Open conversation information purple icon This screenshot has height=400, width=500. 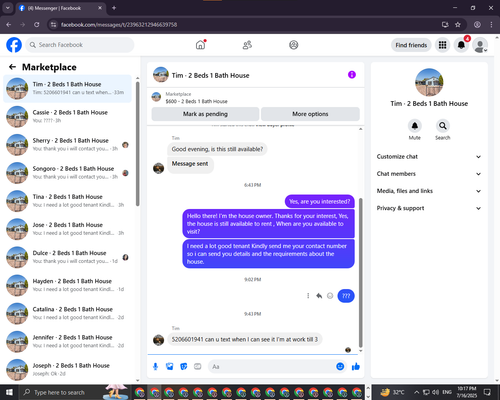click(x=352, y=75)
